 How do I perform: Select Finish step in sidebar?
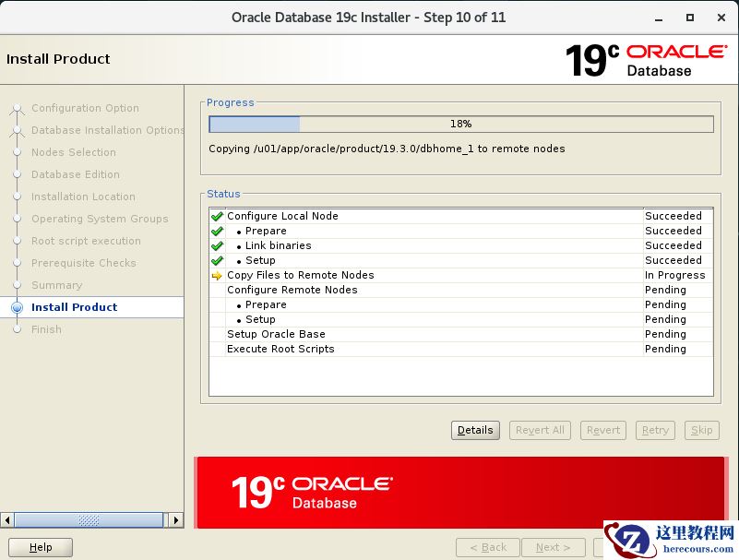[46, 329]
